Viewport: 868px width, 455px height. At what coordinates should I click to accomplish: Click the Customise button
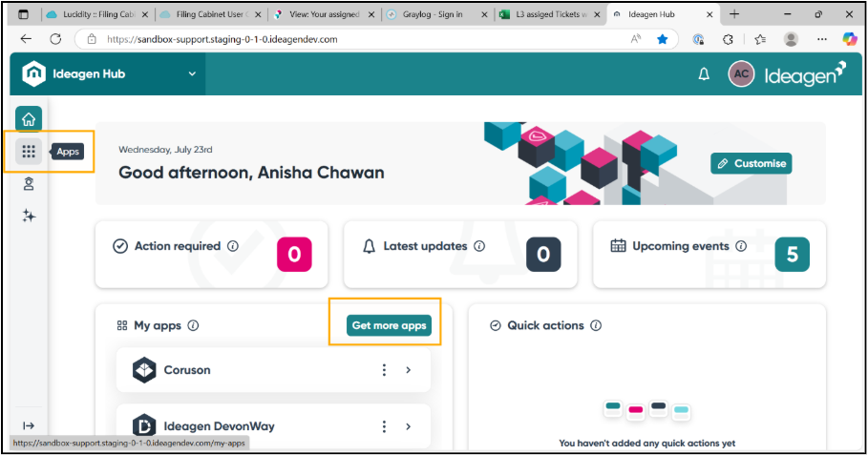click(x=752, y=164)
